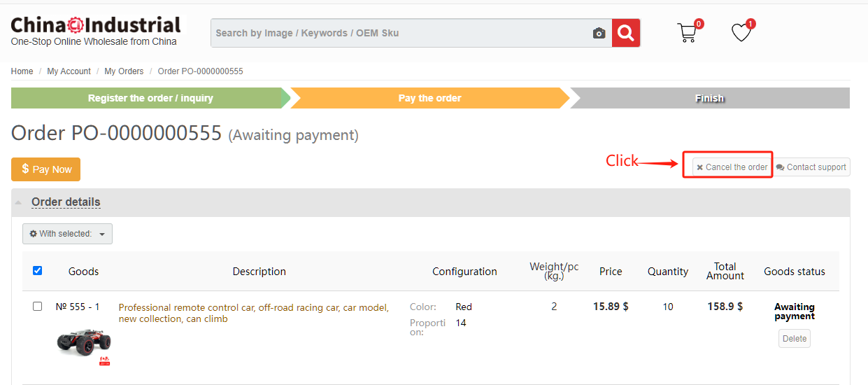Open the wishlist heart icon
The width and height of the screenshot is (868, 385).
point(741,32)
